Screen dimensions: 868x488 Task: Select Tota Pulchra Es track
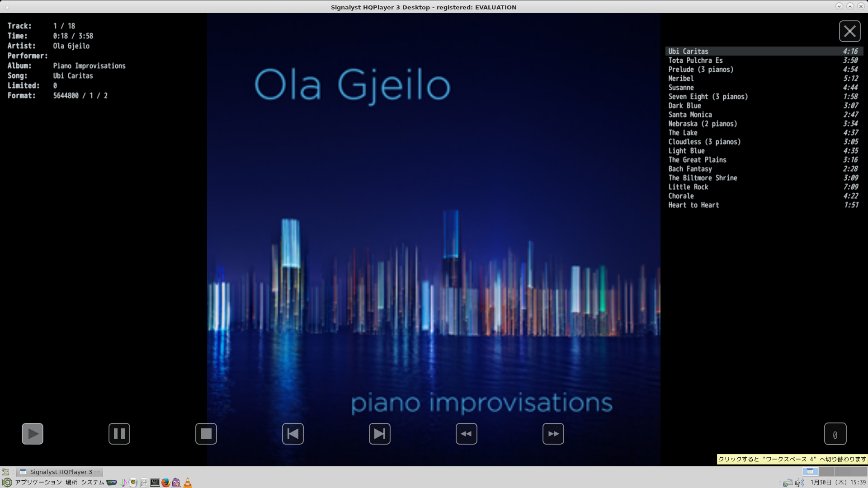[x=764, y=60]
